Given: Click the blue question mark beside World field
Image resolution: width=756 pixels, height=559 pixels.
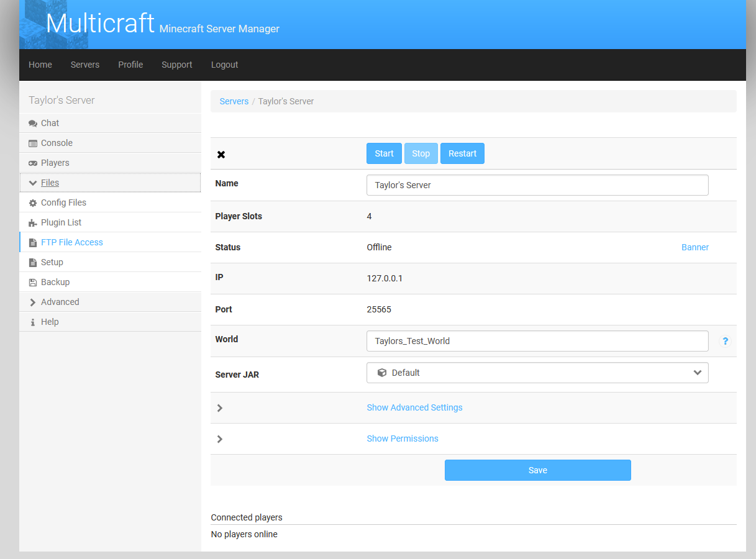Looking at the screenshot, I should coord(725,341).
